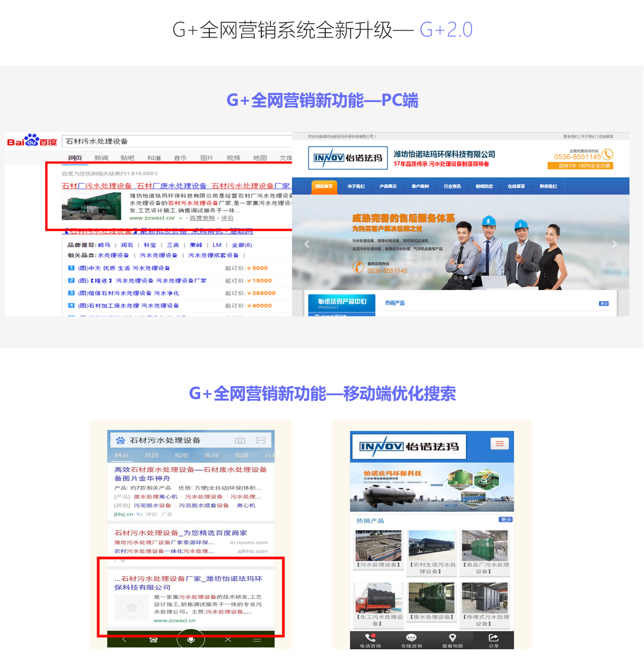The width and height of the screenshot is (644, 660).
Task: Tap the 电话咨询 phone icon
Action: [370, 637]
